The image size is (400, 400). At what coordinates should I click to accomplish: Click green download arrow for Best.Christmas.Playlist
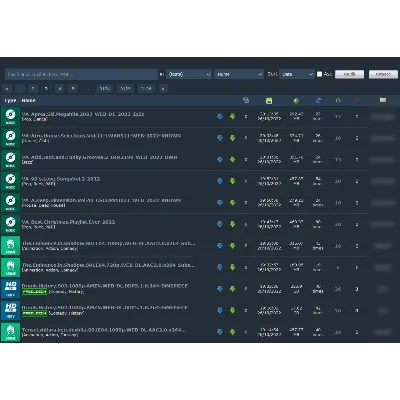tap(232, 224)
